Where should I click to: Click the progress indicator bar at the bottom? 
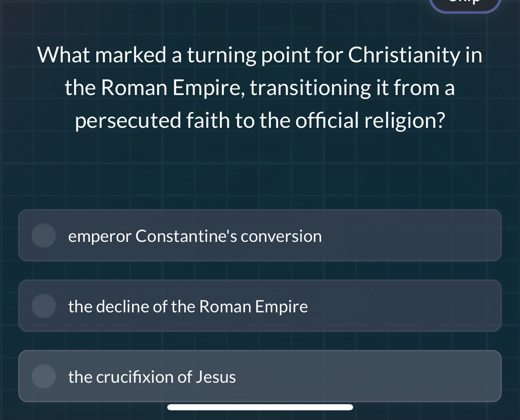coord(260,407)
